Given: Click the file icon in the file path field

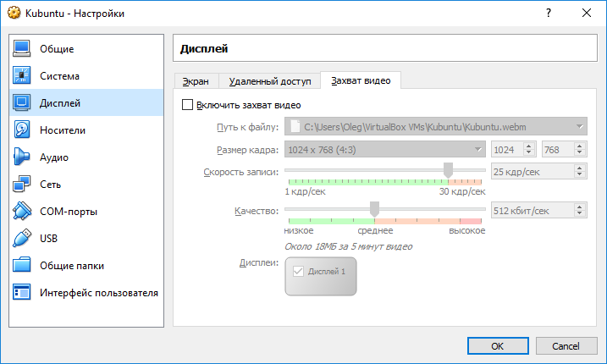Looking at the screenshot, I should point(295,126).
